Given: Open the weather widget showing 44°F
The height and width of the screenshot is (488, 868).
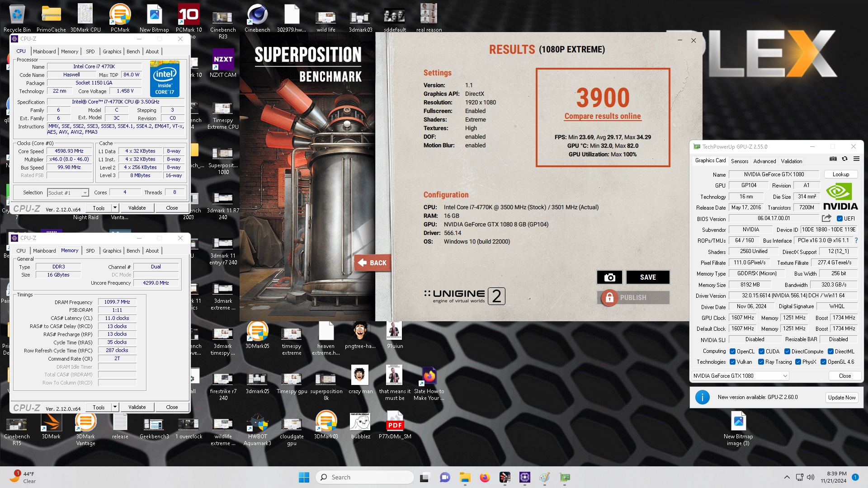Looking at the screenshot, I should [23, 477].
